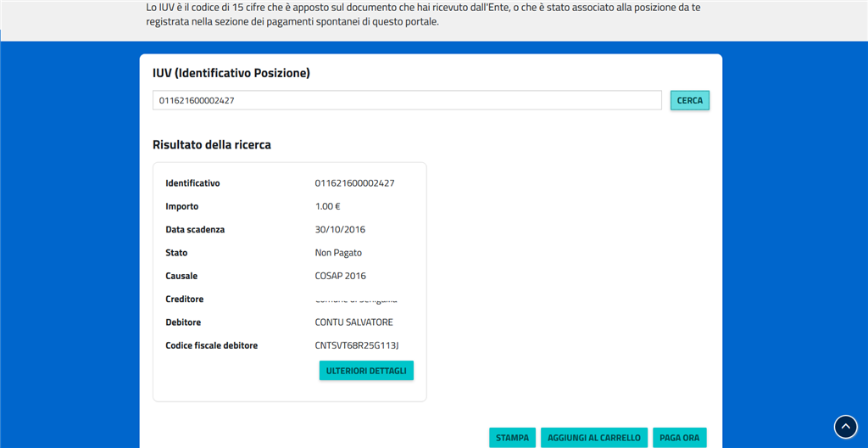Screen dimensions: 868x448
Task: Click the IUV explanation paragraph at top
Action: coord(422,14)
